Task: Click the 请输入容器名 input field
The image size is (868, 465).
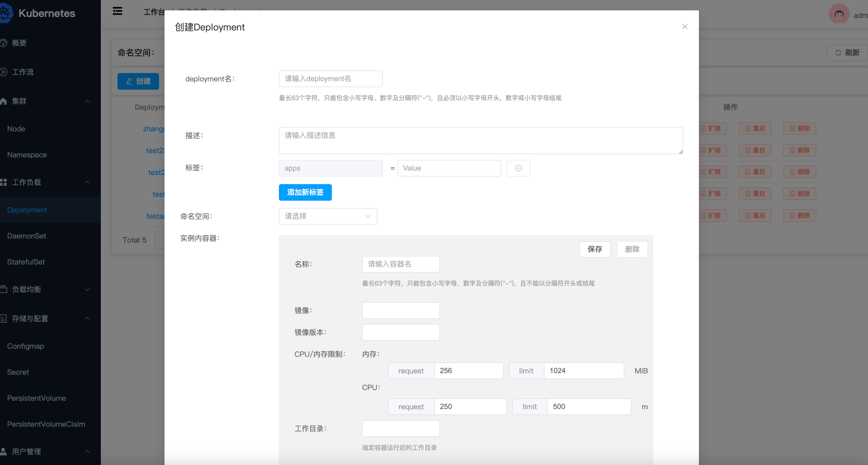Action: [401, 264]
